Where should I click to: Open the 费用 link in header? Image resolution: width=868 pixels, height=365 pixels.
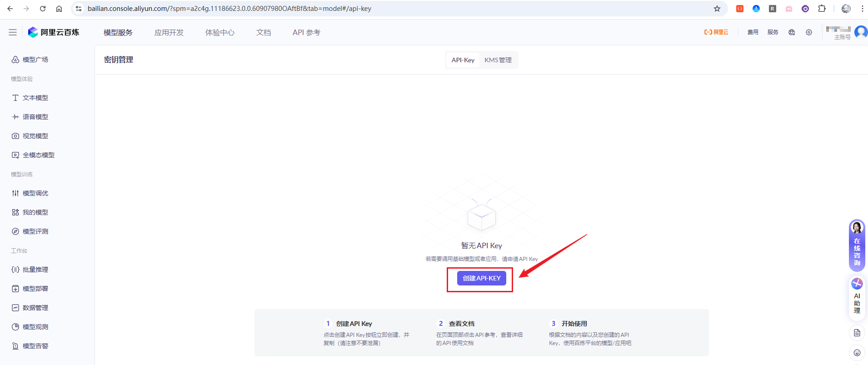[x=753, y=32]
